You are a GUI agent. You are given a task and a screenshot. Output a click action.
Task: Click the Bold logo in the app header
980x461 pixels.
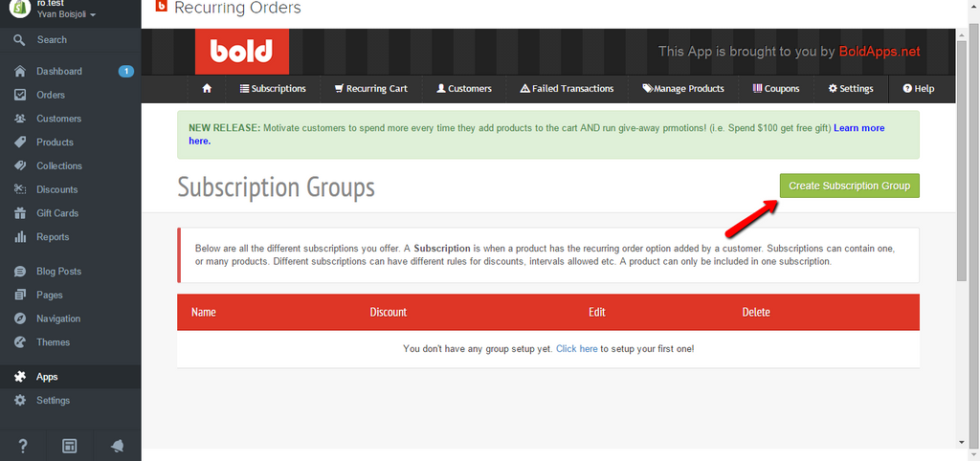click(242, 52)
